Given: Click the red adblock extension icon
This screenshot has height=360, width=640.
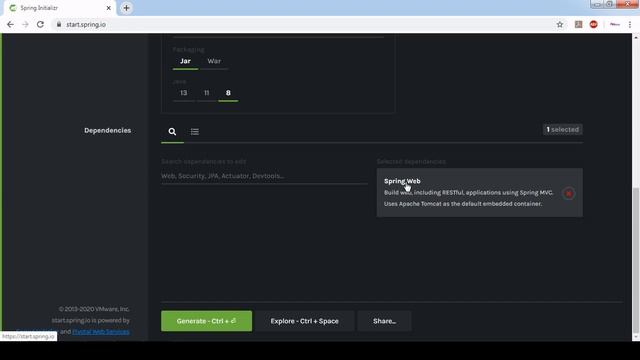Looking at the screenshot, I should pyautogui.click(x=593, y=24).
